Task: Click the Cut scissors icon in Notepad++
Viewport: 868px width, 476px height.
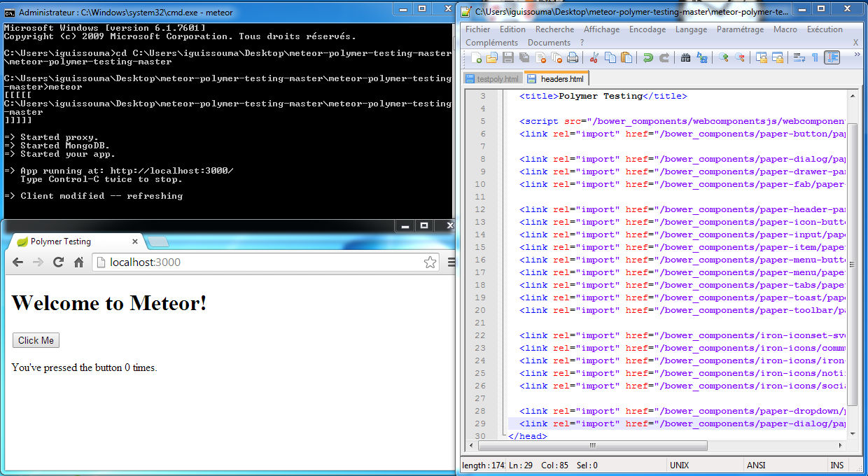Action: (594, 57)
